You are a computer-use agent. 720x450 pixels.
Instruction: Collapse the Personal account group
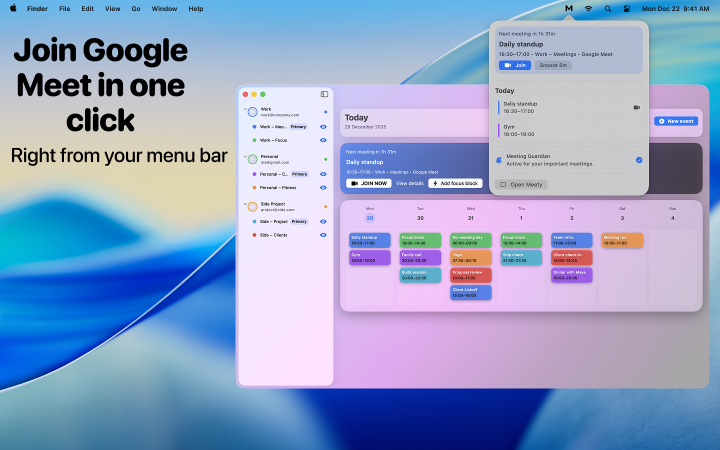pos(245,157)
